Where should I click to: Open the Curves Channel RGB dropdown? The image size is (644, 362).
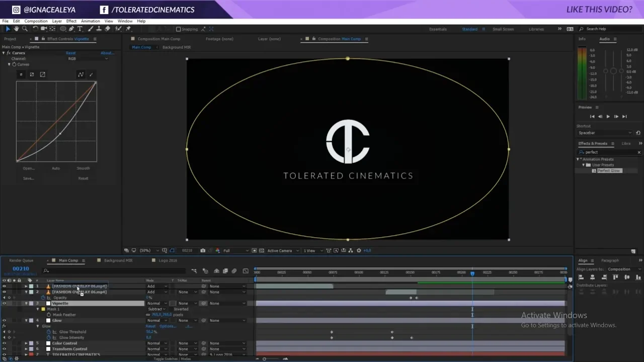(88, 59)
